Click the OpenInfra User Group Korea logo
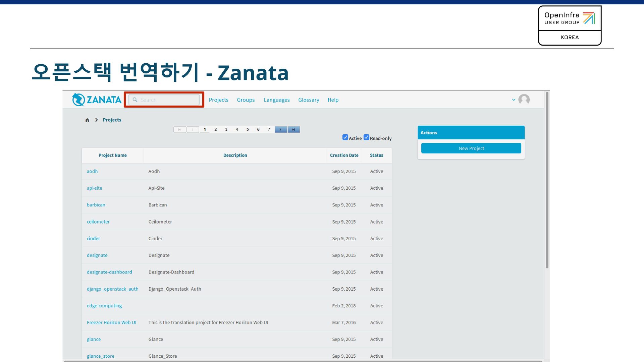The width and height of the screenshot is (644, 362). tap(570, 25)
